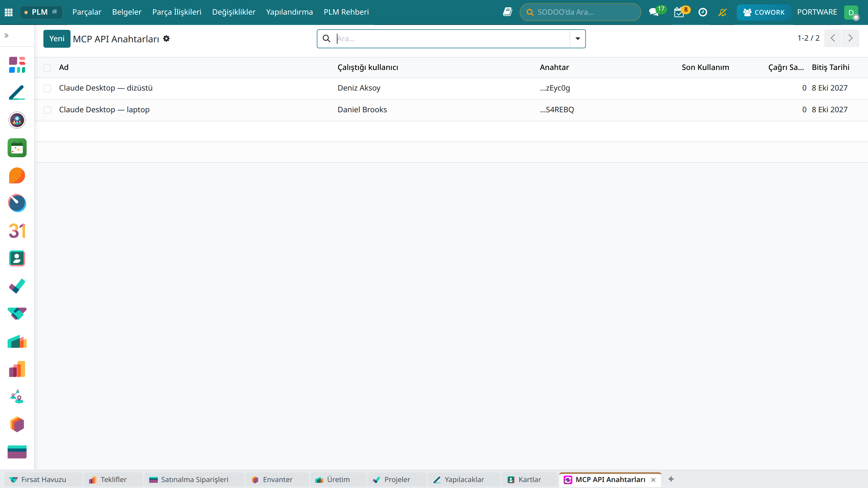Open the orange chat bubble app in sidebar
The width and height of the screenshot is (868, 488).
click(17, 175)
